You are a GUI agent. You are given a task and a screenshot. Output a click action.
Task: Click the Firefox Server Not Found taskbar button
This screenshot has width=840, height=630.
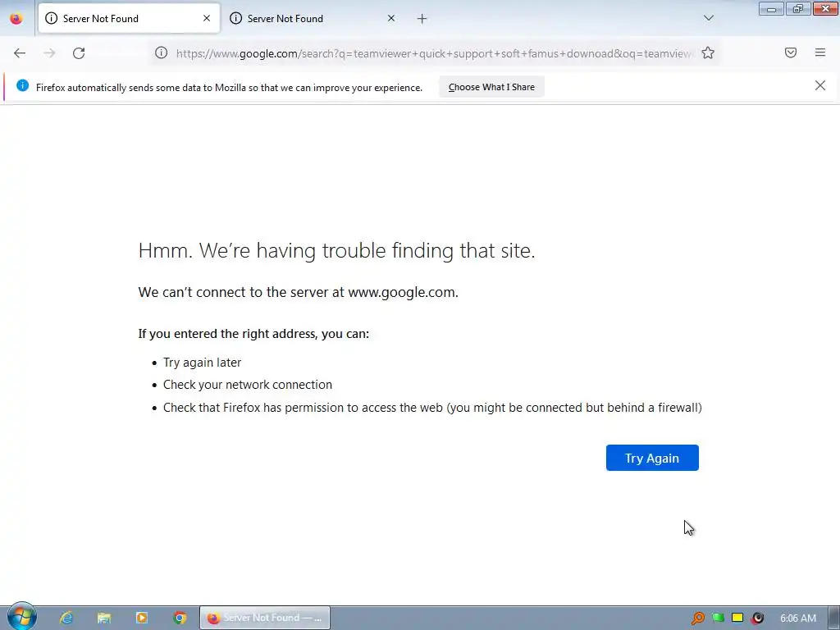click(x=265, y=618)
